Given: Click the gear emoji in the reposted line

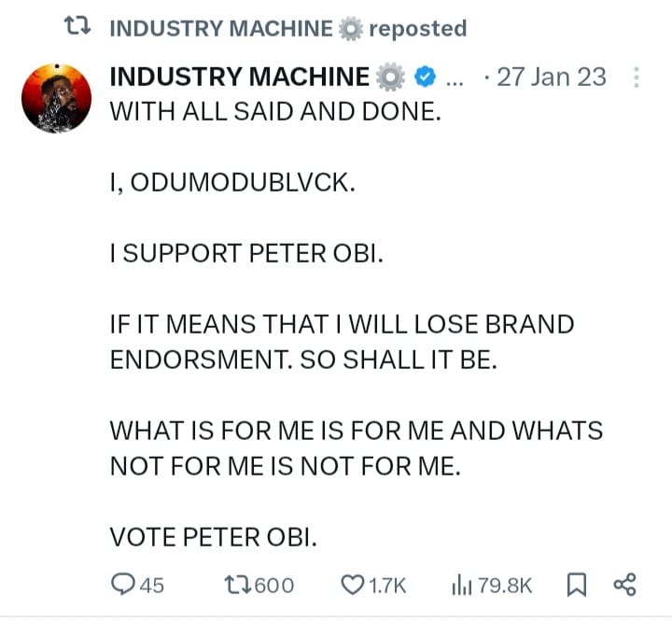Looking at the screenshot, I should 349,28.
